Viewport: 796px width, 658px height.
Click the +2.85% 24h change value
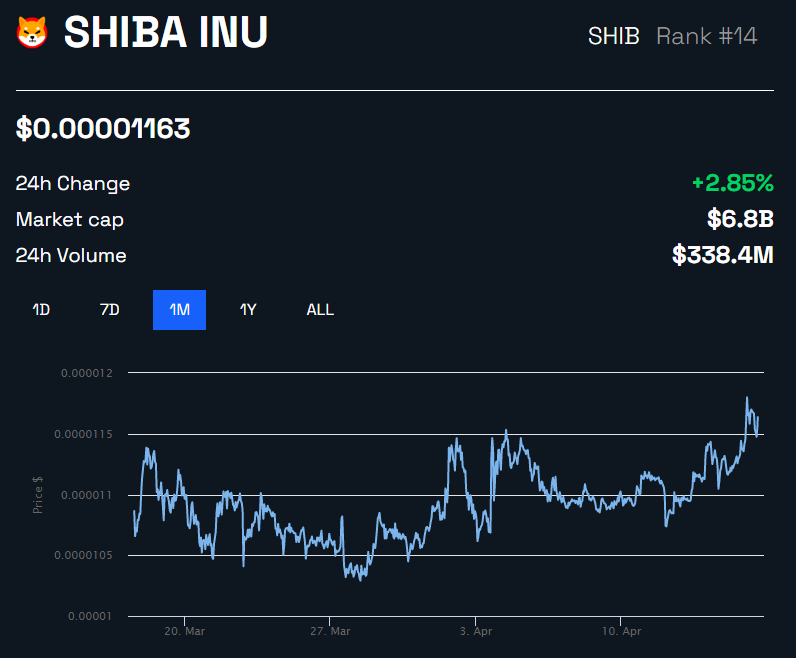tap(732, 183)
